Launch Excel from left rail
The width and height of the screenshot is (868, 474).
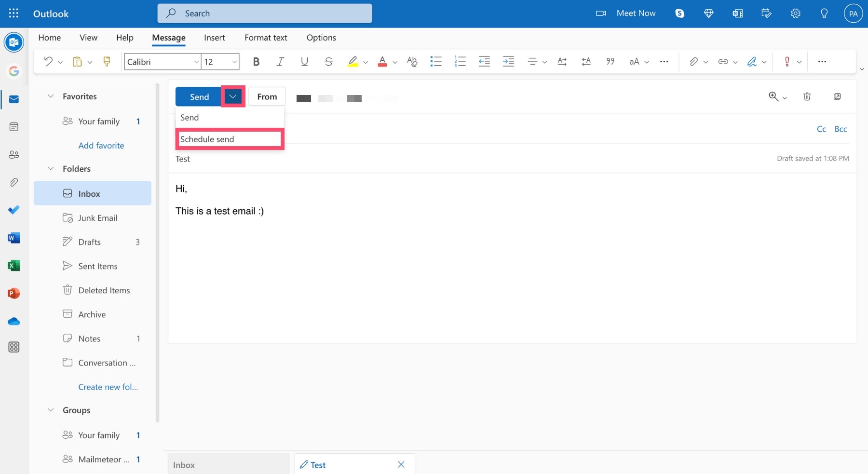coord(14,266)
